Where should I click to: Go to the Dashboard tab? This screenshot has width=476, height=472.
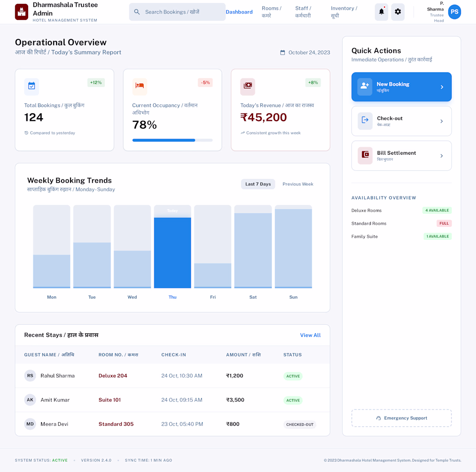pos(239,12)
